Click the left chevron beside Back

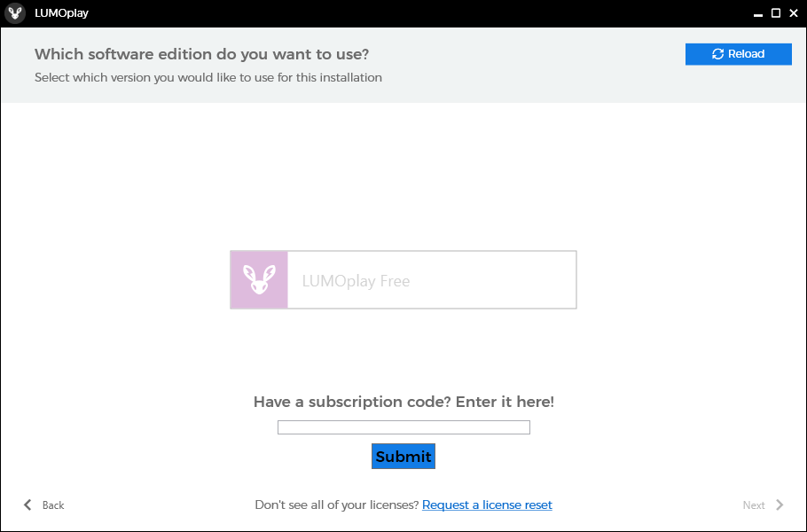[27, 505]
